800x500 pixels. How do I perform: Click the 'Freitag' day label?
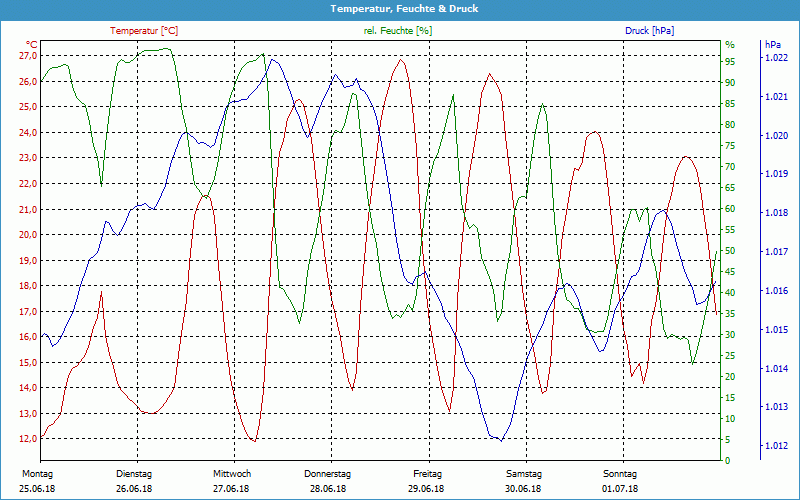(428, 473)
